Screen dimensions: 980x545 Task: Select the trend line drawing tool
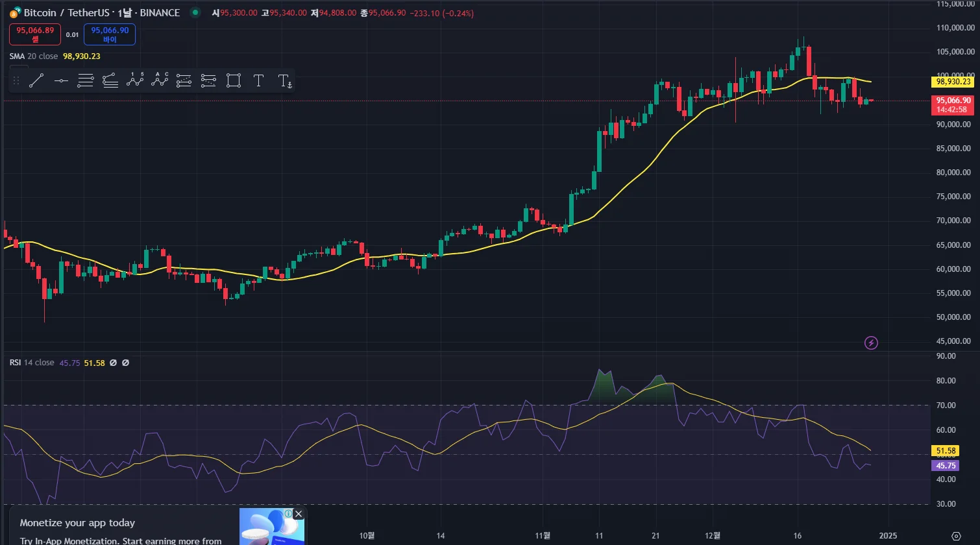tap(36, 80)
